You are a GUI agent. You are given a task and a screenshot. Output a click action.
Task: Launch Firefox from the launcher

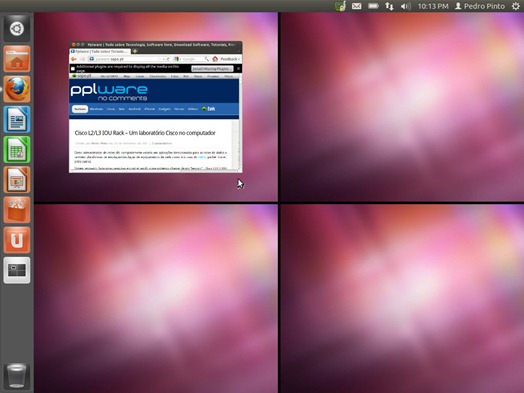pos(17,89)
